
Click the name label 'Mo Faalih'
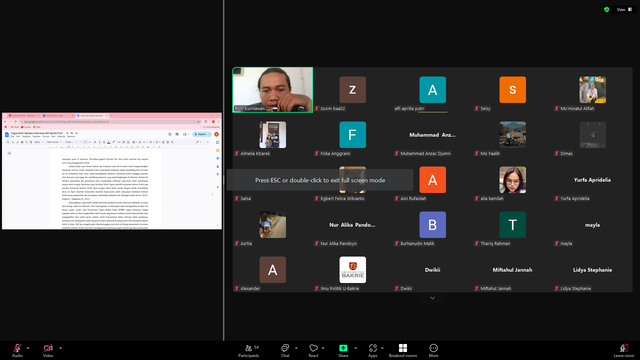[x=490, y=153]
